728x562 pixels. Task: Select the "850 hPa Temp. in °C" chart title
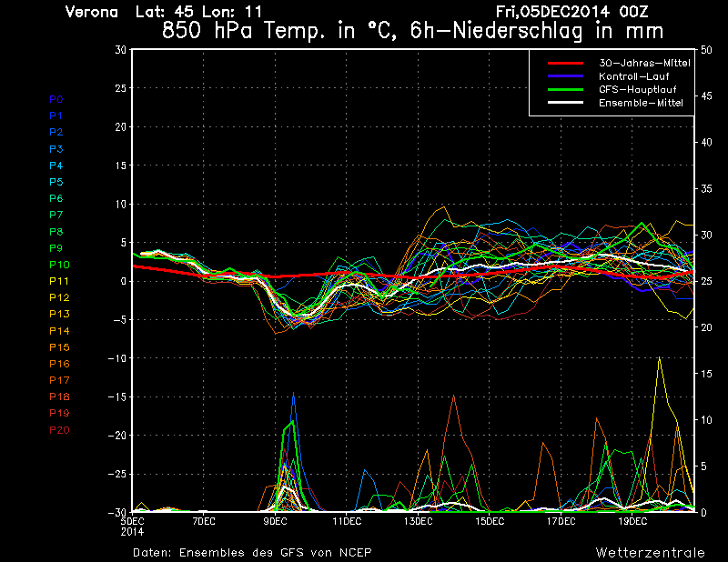(x=280, y=31)
